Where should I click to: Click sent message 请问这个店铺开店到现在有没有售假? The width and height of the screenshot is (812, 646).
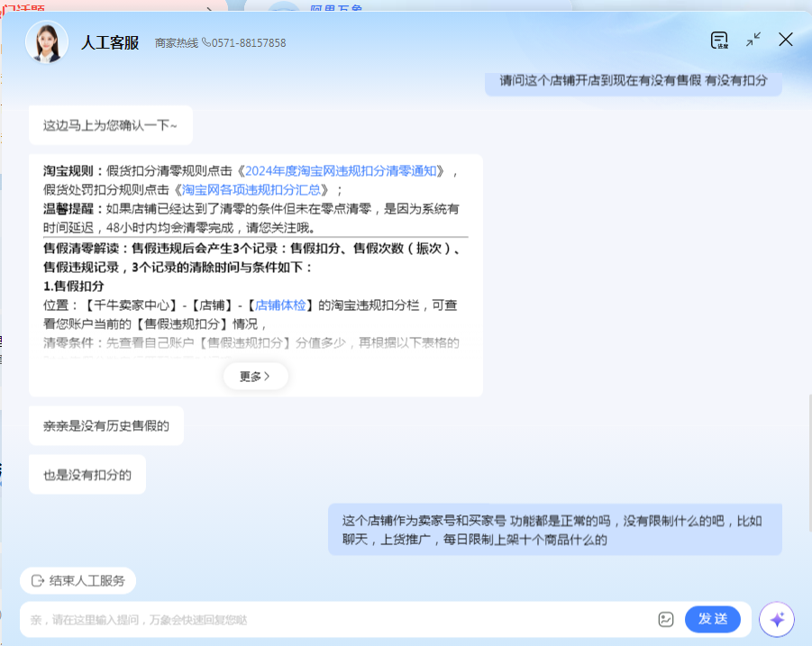click(634, 81)
